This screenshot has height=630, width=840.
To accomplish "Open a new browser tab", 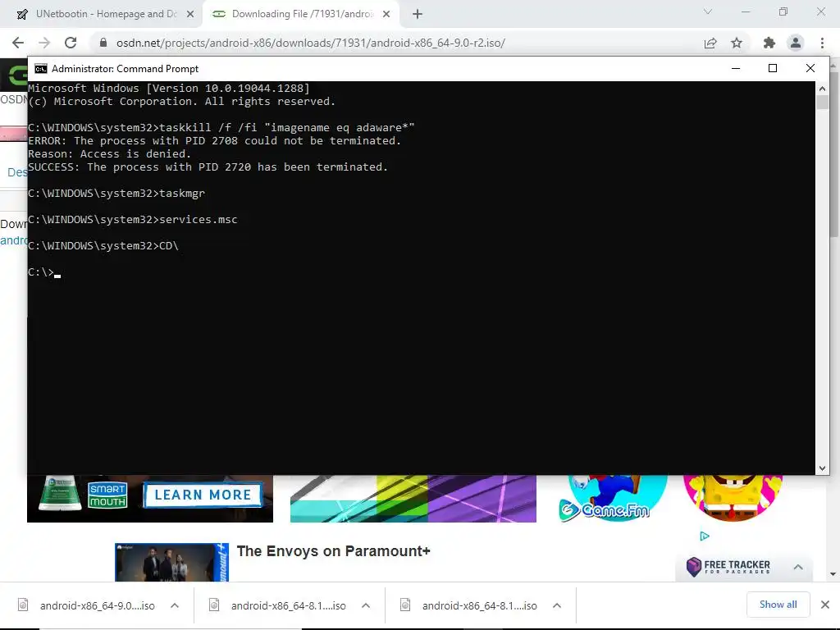I will pos(418,14).
